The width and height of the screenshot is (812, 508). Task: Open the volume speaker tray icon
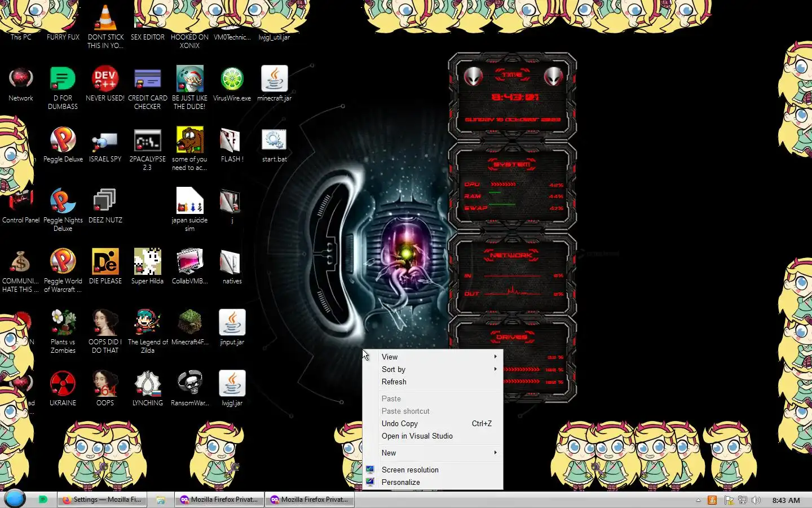point(757,500)
